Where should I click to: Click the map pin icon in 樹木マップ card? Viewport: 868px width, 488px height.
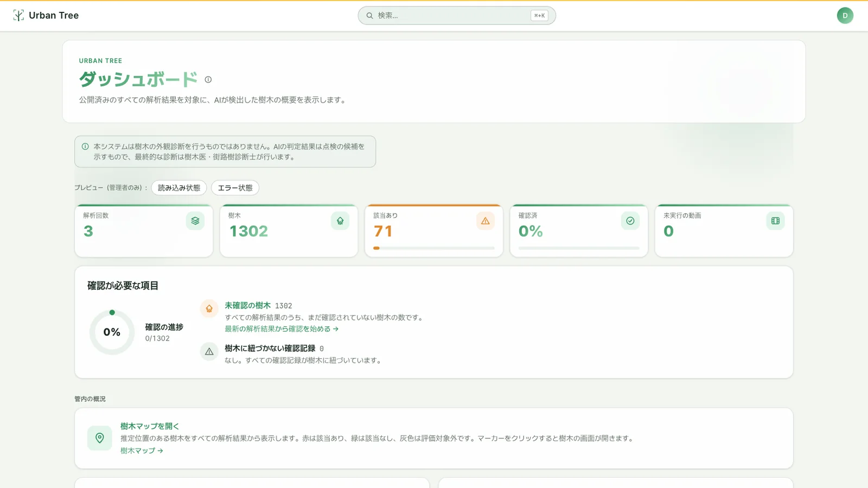pyautogui.click(x=100, y=438)
